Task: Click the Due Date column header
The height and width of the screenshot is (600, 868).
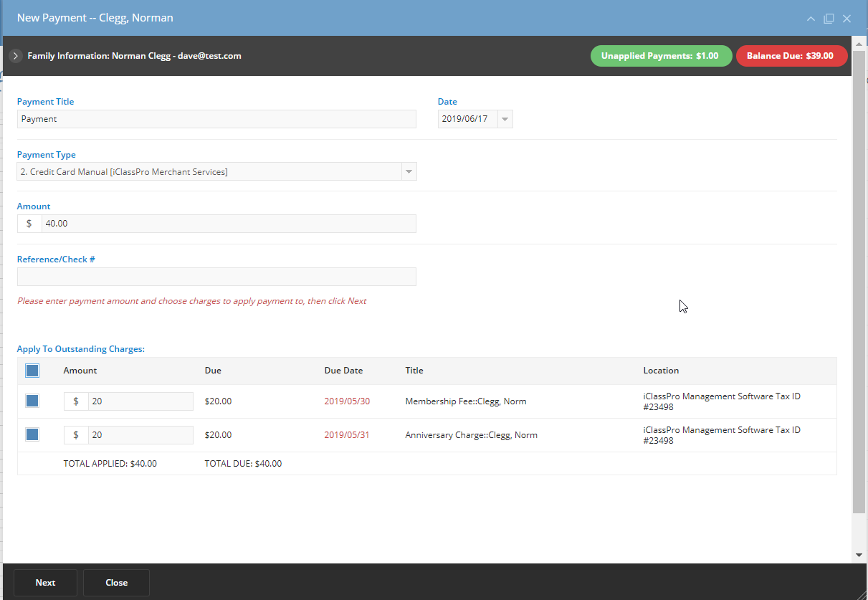Action: 343,371
